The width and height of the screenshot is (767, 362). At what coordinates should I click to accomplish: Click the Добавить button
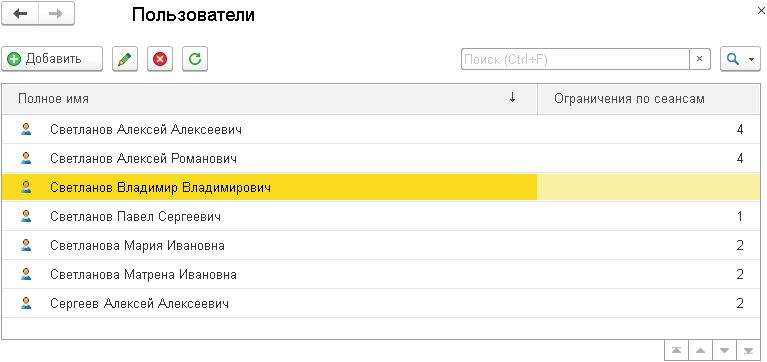[x=52, y=59]
